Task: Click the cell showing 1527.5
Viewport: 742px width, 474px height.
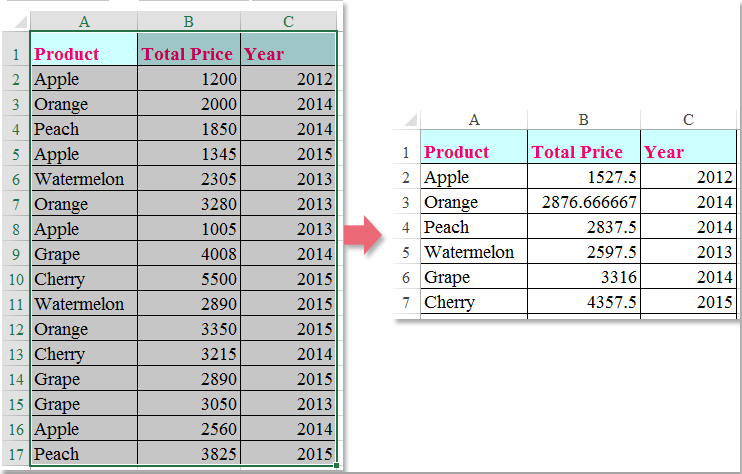Action: point(583,177)
